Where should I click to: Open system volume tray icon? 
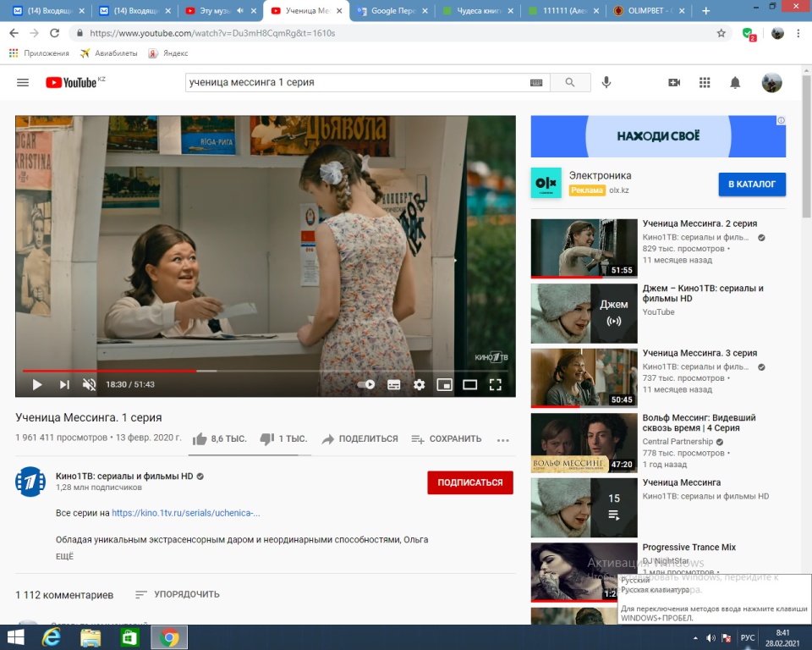coord(711,638)
